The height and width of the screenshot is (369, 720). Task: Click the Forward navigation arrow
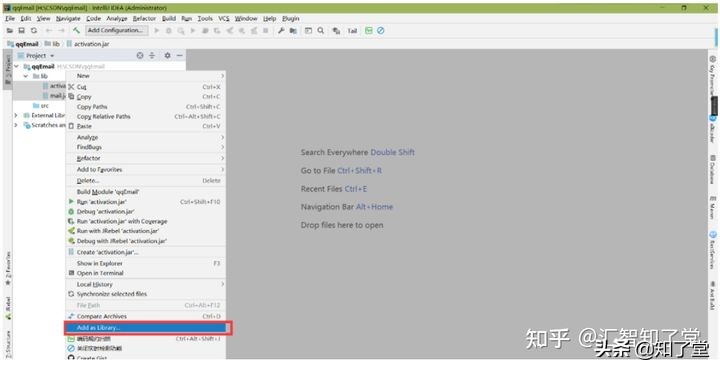[x=61, y=31]
